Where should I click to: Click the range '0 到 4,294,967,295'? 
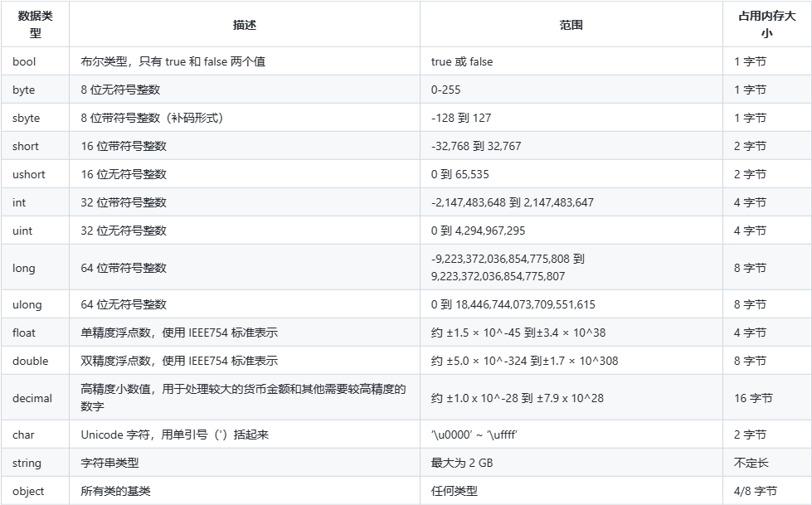point(478,231)
